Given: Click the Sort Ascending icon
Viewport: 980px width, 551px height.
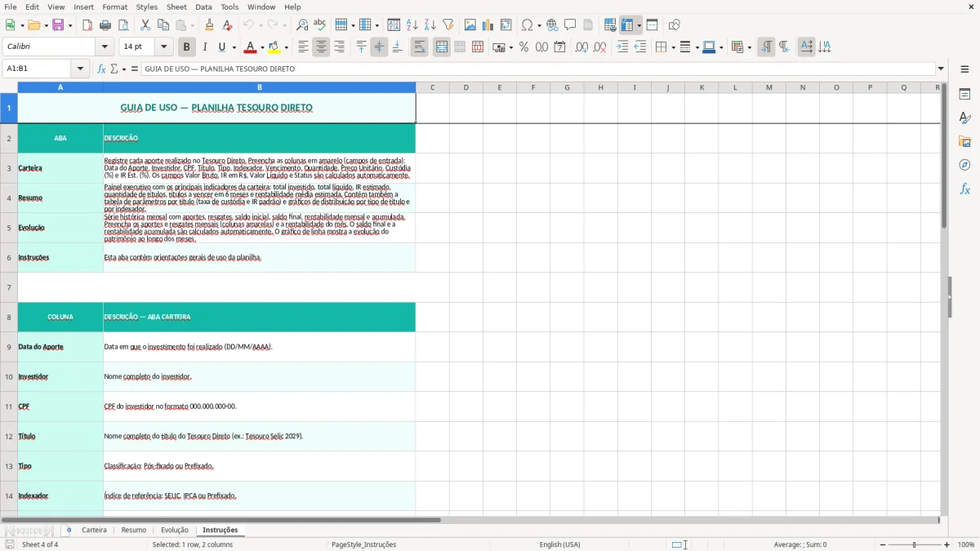Looking at the screenshot, I should click(x=412, y=25).
